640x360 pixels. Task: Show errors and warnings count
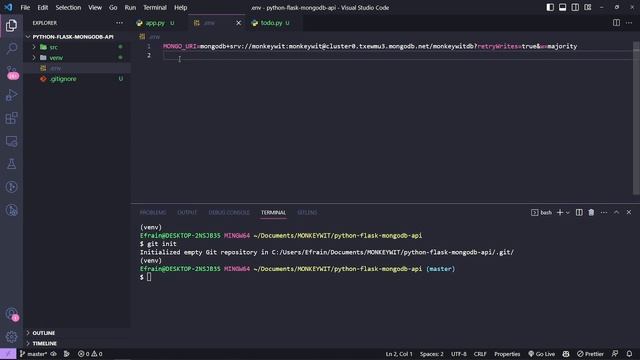click(90, 354)
